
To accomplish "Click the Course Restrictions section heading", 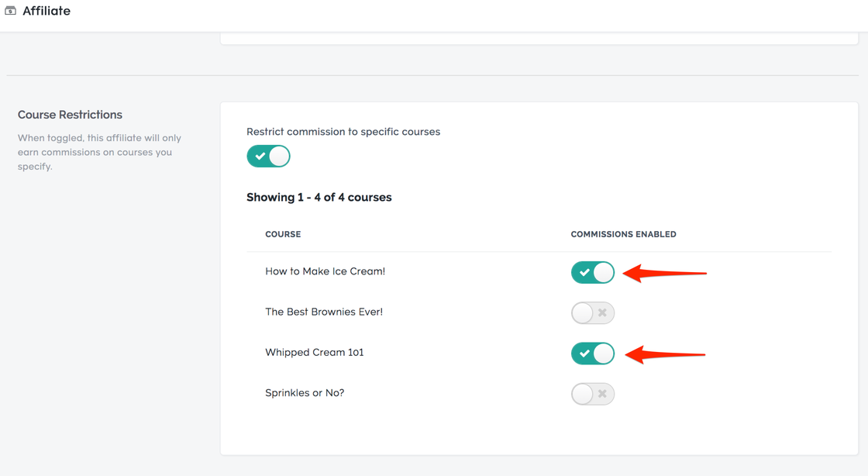I will pyautogui.click(x=70, y=115).
